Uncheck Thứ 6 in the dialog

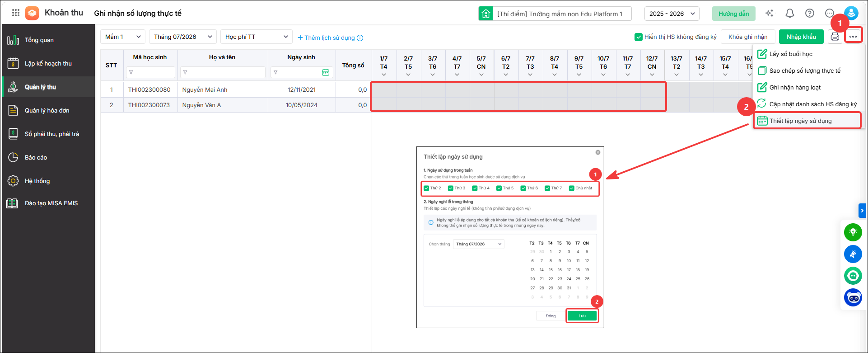pyautogui.click(x=523, y=188)
